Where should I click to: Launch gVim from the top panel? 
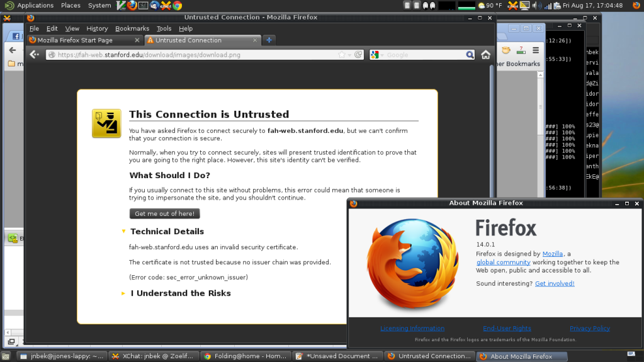pos(121,5)
